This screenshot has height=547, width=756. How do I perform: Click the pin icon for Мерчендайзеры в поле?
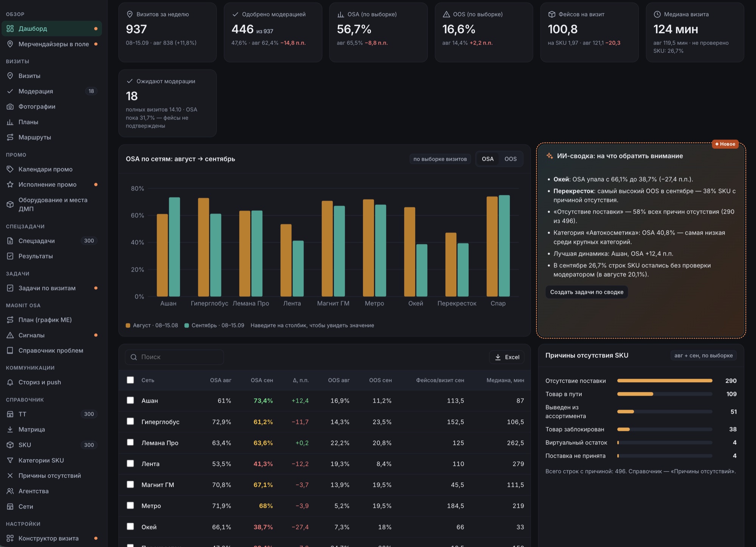[x=10, y=44]
